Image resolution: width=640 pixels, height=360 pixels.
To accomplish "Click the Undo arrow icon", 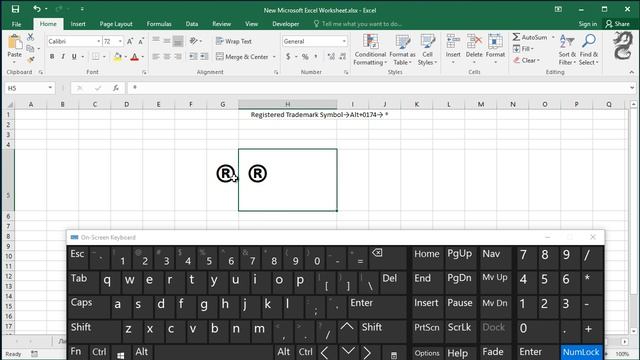I will [37, 9].
